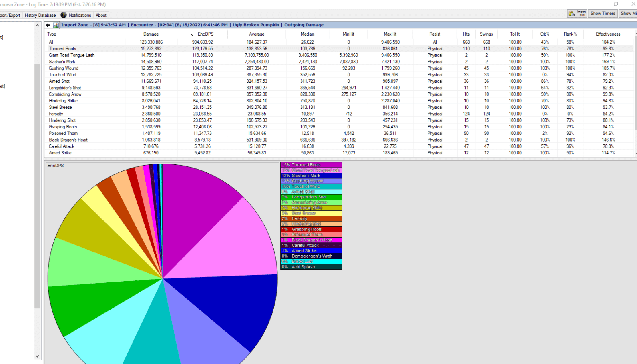The width and height of the screenshot is (637, 364).
Task: Sort table by ToHit column header
Action: (x=515, y=34)
